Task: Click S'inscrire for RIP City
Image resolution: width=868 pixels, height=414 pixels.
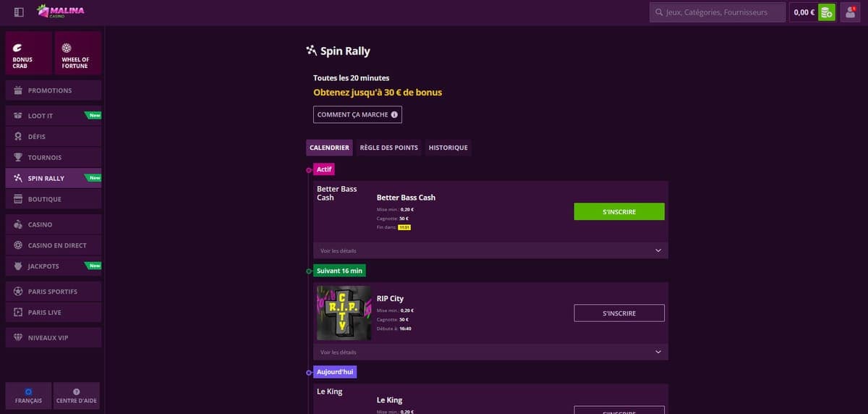Action: [619, 313]
